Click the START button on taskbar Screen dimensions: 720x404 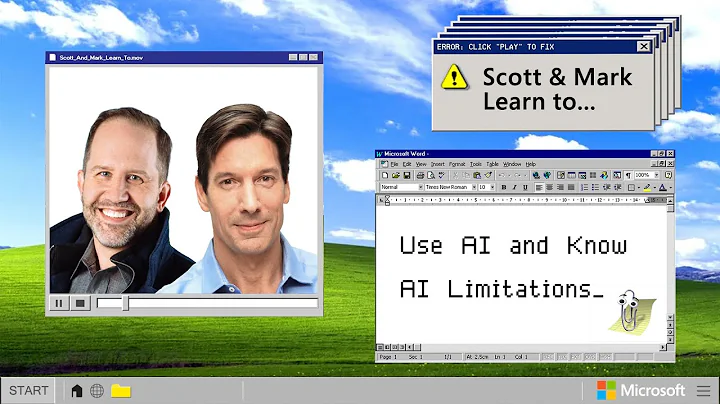(x=28, y=391)
